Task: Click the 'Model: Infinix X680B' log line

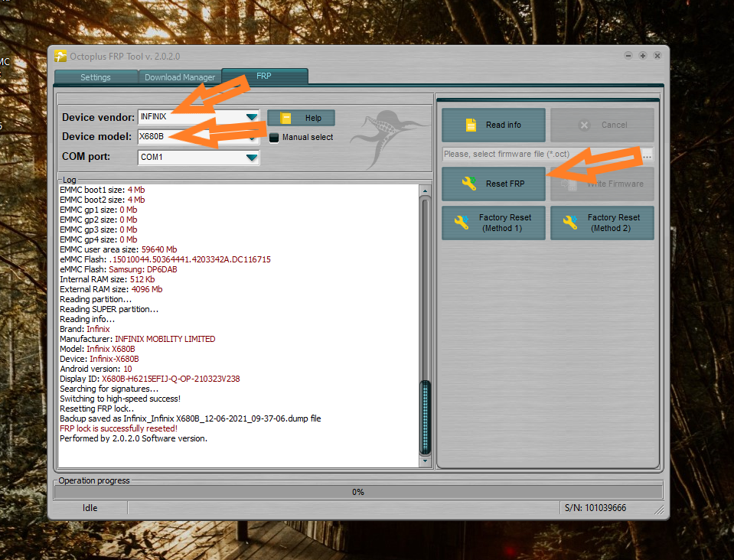Action: pos(97,349)
